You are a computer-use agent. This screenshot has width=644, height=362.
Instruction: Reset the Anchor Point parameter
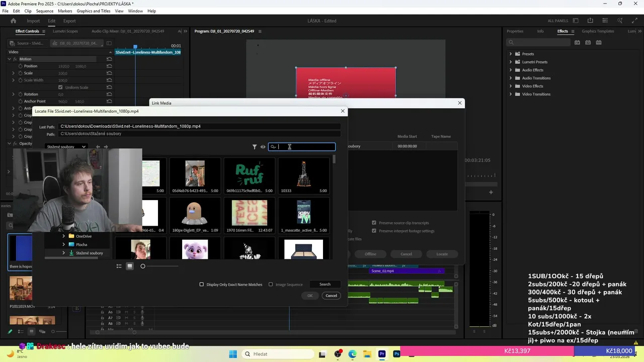tap(109, 101)
